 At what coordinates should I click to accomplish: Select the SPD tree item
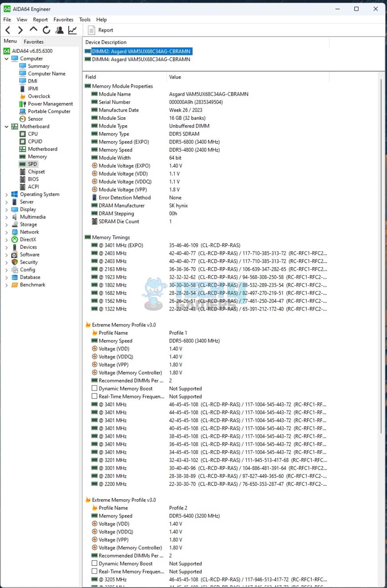coord(32,164)
